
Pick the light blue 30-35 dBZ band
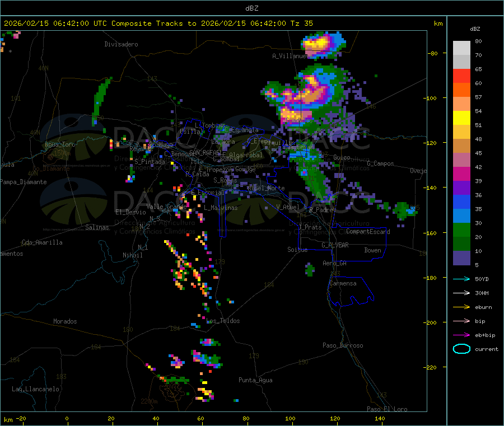click(x=461, y=216)
